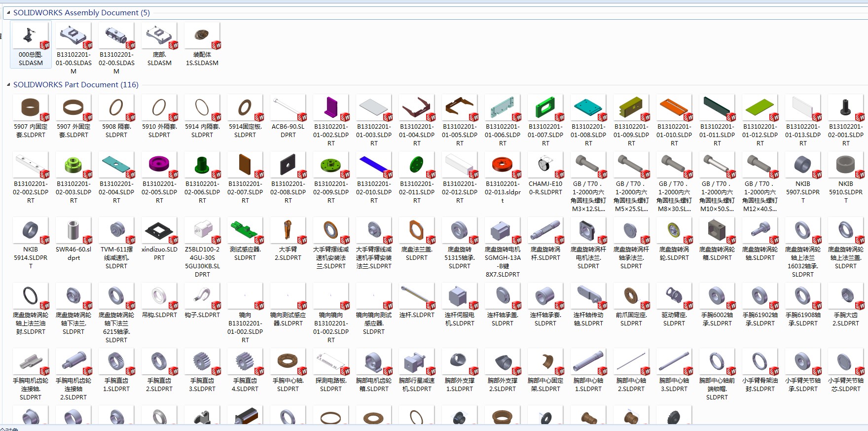This screenshot has width=868, height=431.
Task: Click the '大手臂摆线减速机安装法兰.SLDPRT' file name
Action: (331, 258)
